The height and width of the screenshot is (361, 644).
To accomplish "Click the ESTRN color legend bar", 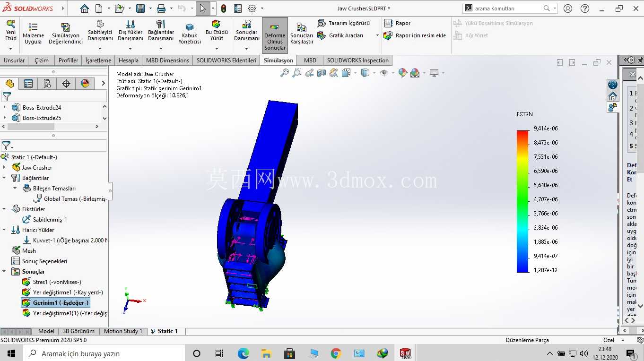I will coord(522,201).
